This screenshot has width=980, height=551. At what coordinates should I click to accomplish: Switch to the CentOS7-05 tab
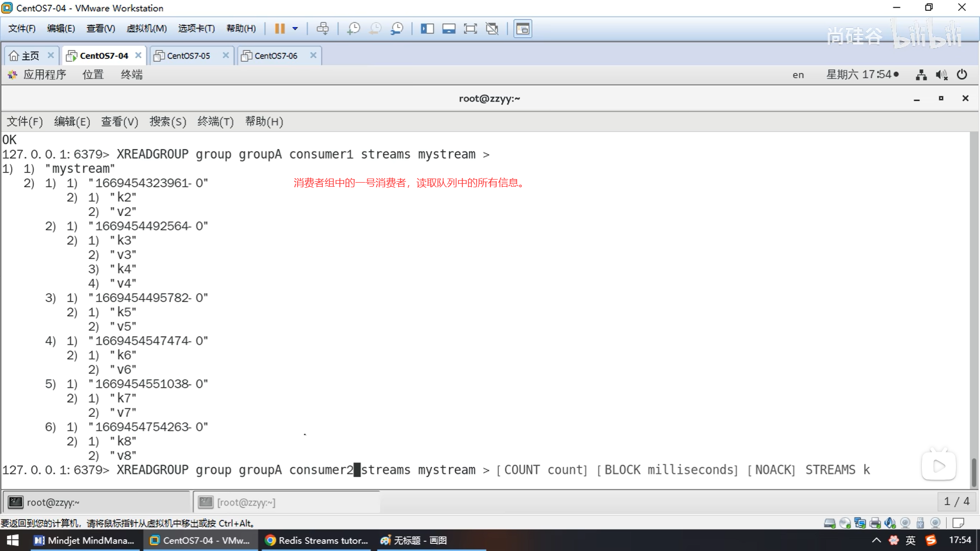(x=188, y=56)
